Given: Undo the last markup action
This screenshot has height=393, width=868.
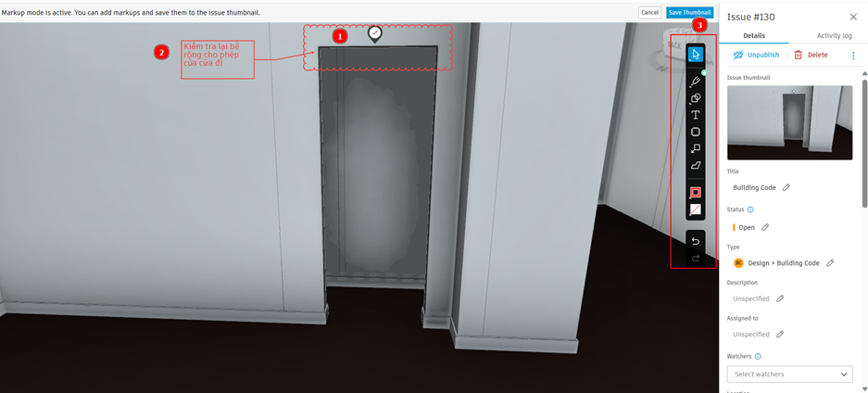Looking at the screenshot, I should 696,241.
